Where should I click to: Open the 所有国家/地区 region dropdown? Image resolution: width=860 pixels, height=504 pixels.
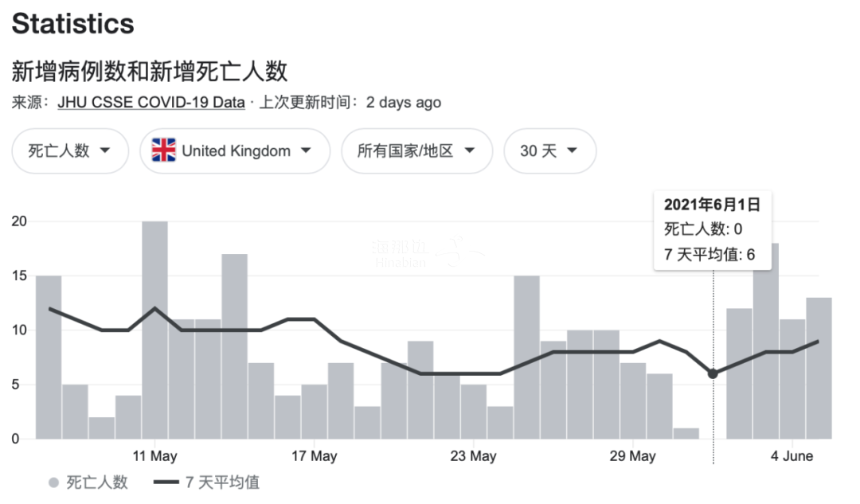pos(416,150)
